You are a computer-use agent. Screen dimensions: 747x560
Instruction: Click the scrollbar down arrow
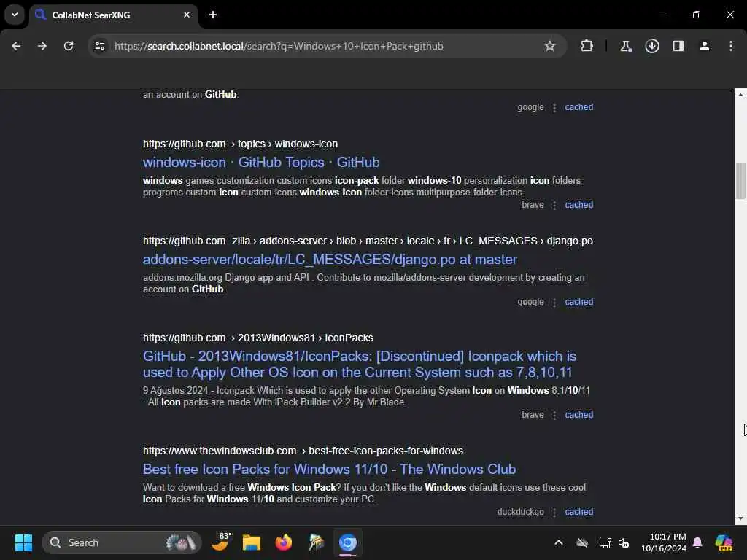740,518
